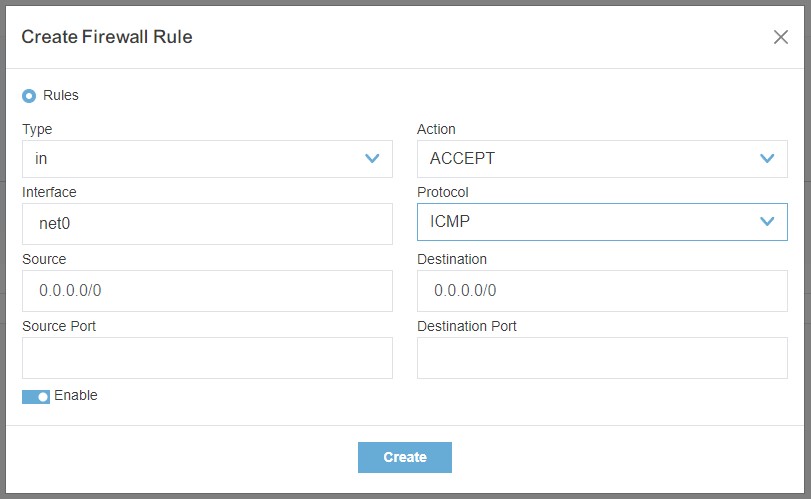Click the 'Source Port' field label

59,326
